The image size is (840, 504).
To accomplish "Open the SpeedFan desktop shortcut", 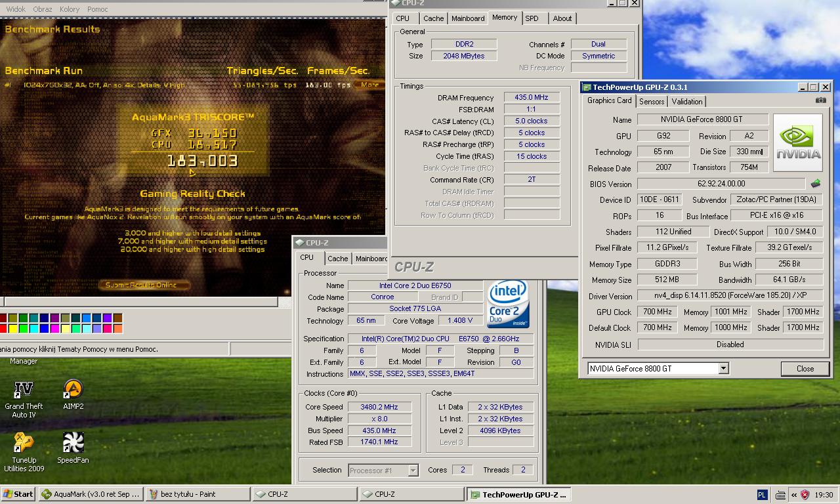I will 73,448.
